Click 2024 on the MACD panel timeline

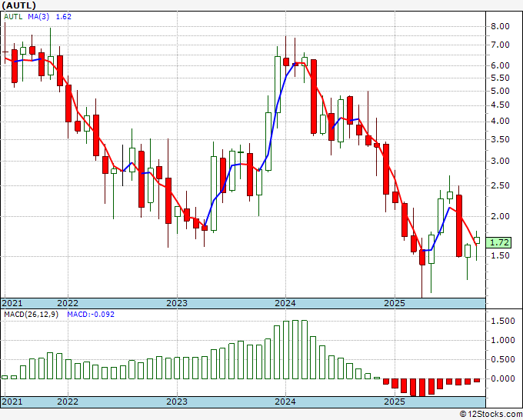(285, 402)
